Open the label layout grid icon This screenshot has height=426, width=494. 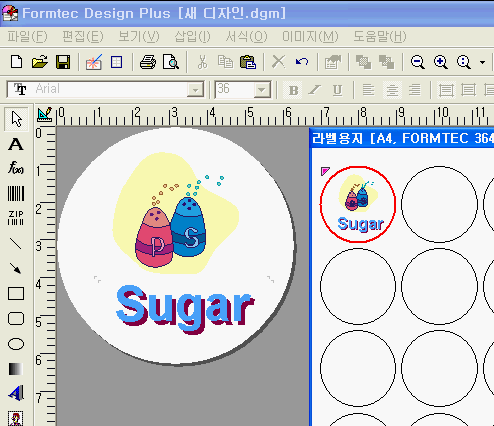[x=116, y=62]
